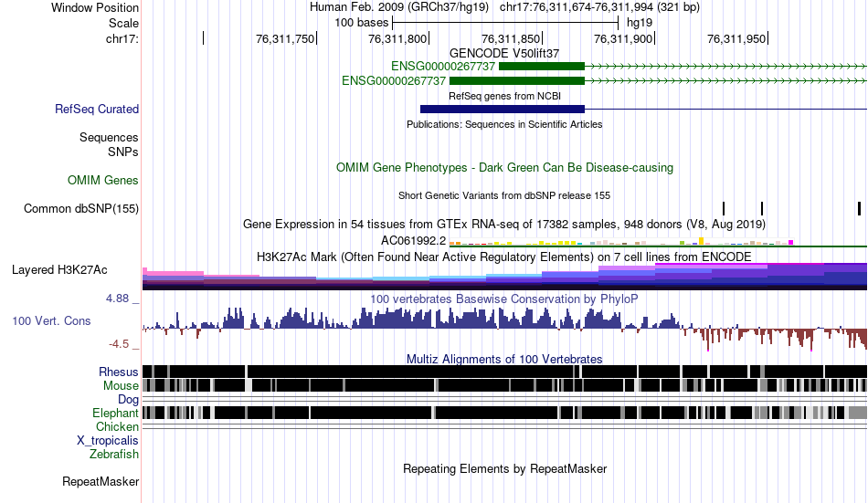The width and height of the screenshot is (868, 503).
Task: Click the chr17: ruler label
Action: click(x=122, y=38)
